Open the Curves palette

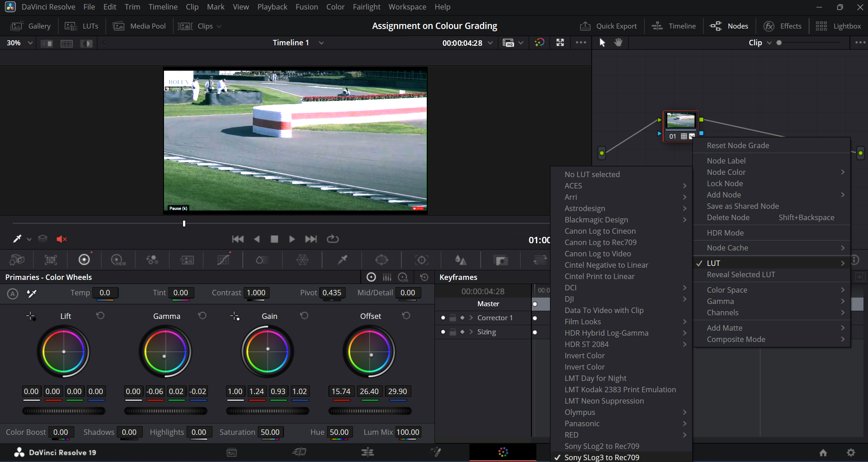(x=223, y=260)
